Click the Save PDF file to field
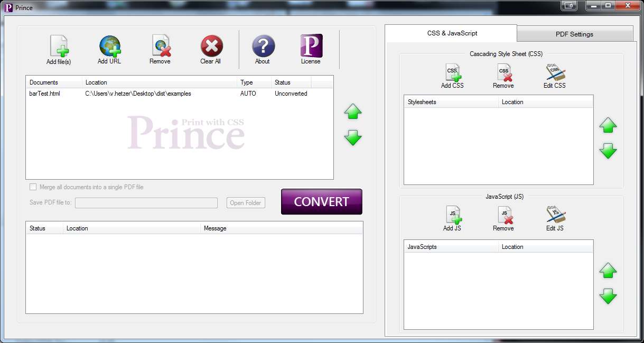644x343 pixels. click(x=146, y=203)
